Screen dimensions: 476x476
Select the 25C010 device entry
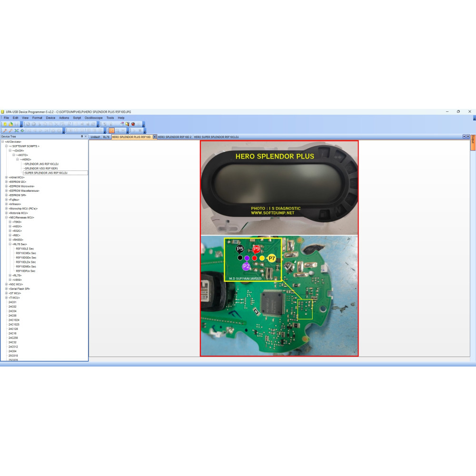[x=13, y=356]
